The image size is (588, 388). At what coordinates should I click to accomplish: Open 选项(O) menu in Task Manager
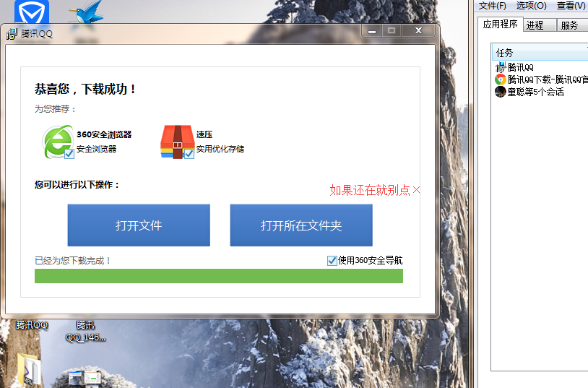(531, 6)
